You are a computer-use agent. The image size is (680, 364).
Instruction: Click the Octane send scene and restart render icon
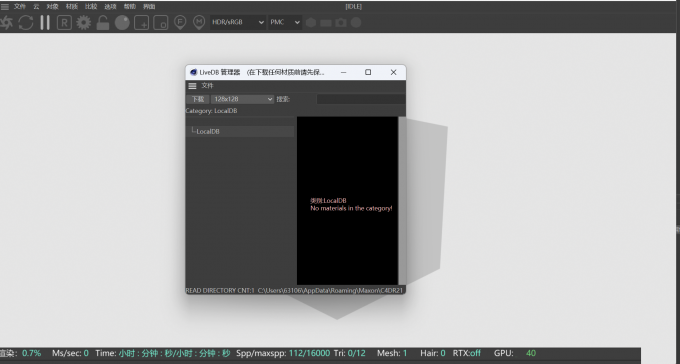[6, 23]
